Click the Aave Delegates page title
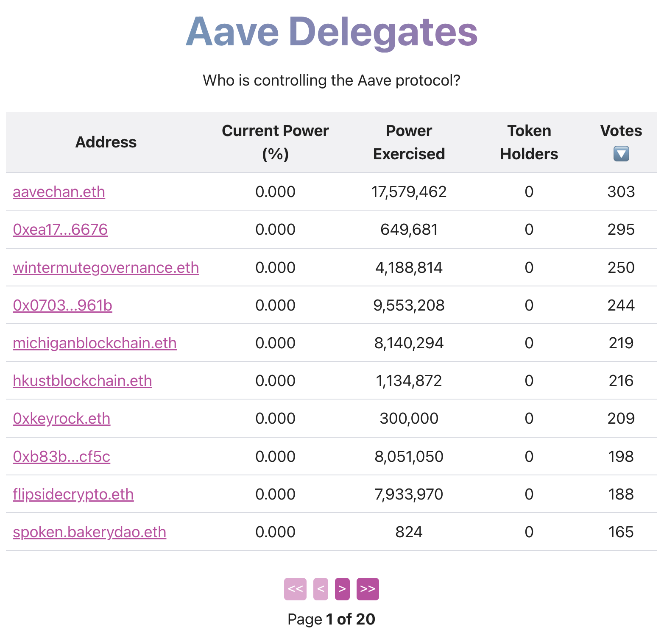This screenshot has width=664, height=644. pos(332,32)
